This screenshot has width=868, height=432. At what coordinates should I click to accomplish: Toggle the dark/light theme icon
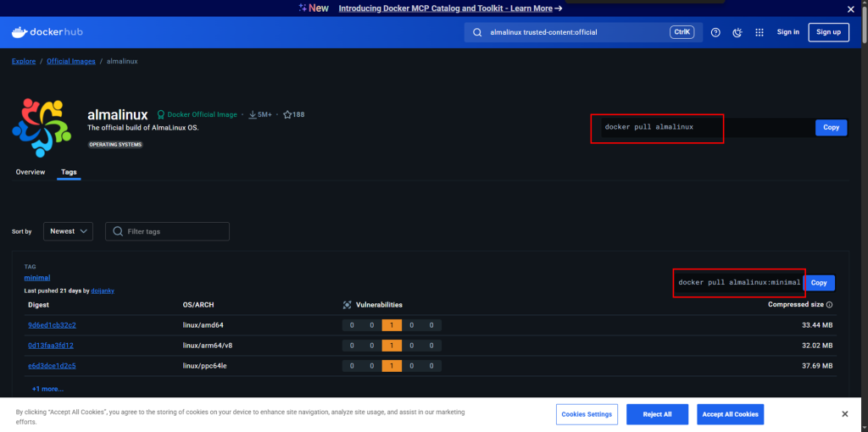[737, 33]
